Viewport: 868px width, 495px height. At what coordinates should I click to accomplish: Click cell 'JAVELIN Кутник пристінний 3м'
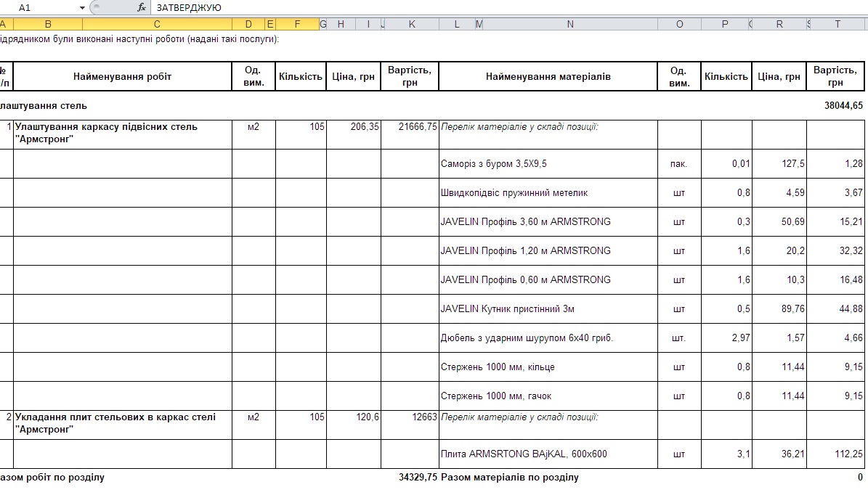pos(548,309)
